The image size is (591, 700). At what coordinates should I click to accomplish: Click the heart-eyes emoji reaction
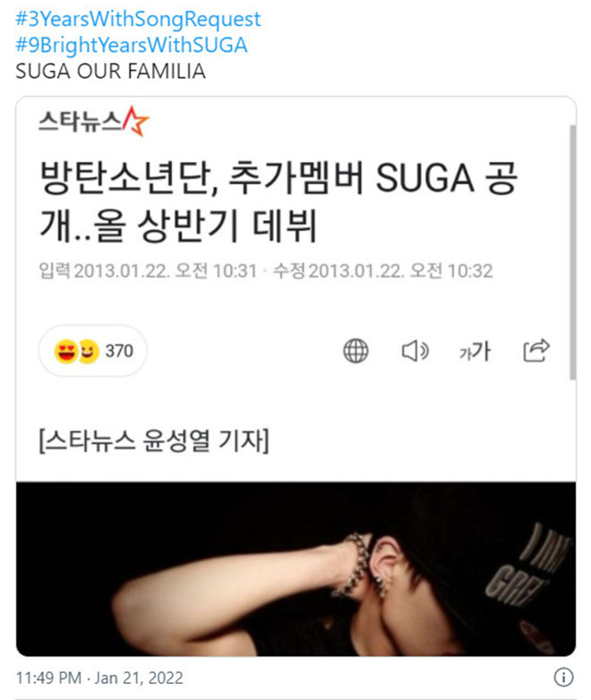pos(66,351)
